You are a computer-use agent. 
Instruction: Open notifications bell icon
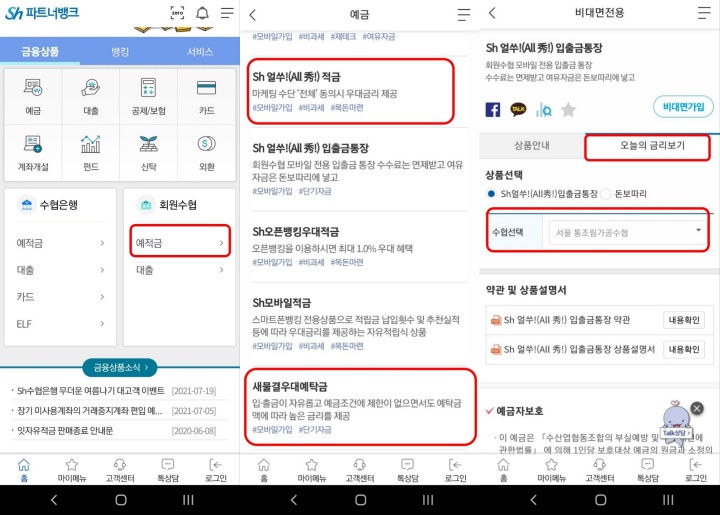(202, 13)
